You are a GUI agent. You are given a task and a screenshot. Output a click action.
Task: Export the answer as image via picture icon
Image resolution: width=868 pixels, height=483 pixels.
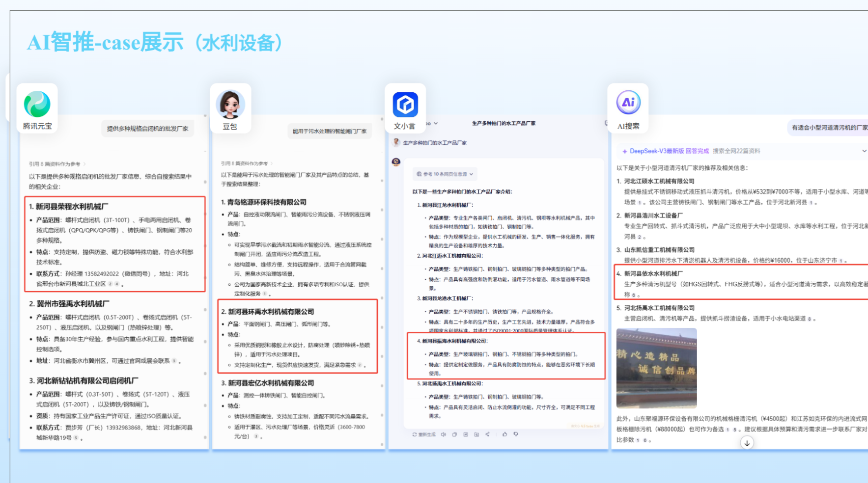click(x=466, y=434)
